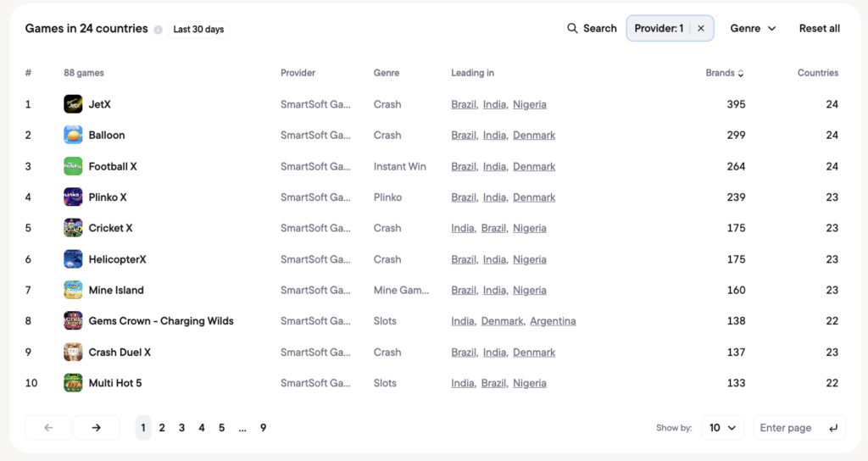
Task: Open the Show by 10 dropdown
Action: click(722, 428)
